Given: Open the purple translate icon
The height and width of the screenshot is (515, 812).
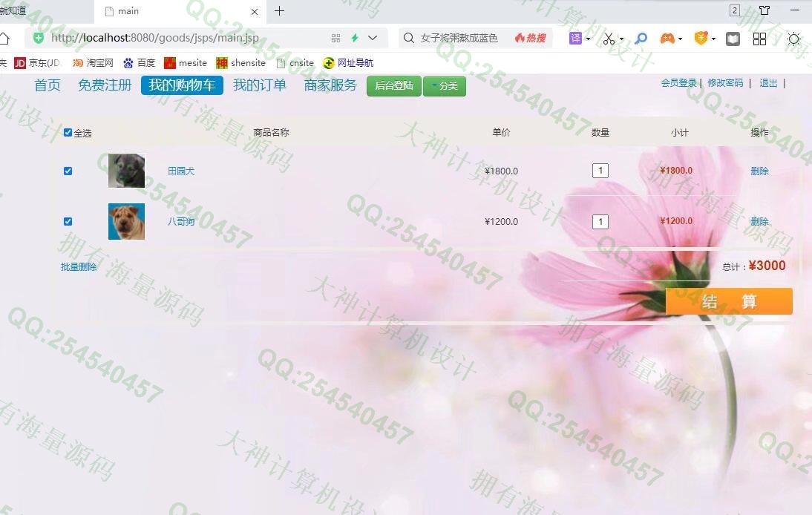Looking at the screenshot, I should [x=575, y=39].
